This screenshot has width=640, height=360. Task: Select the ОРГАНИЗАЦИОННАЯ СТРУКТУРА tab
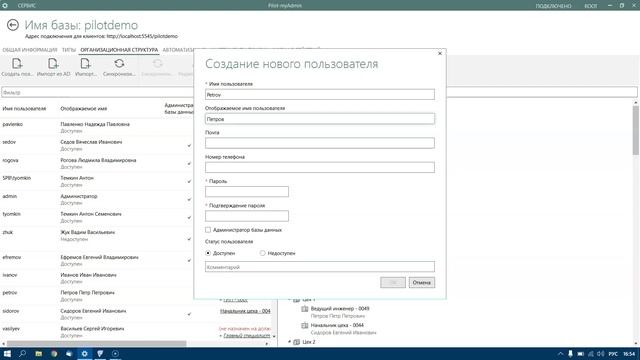119,50
